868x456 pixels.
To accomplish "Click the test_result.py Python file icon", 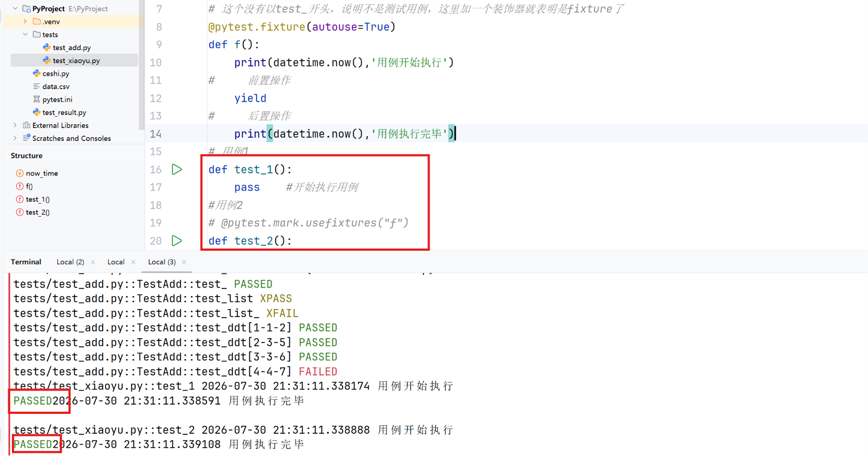I will tap(37, 112).
